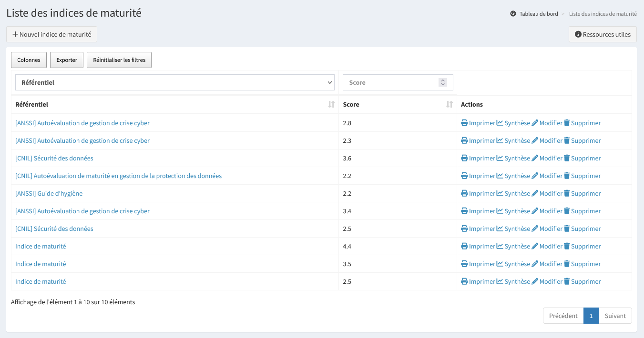Click Suivant pagination button
Image resolution: width=644 pixels, height=338 pixels.
[615, 316]
